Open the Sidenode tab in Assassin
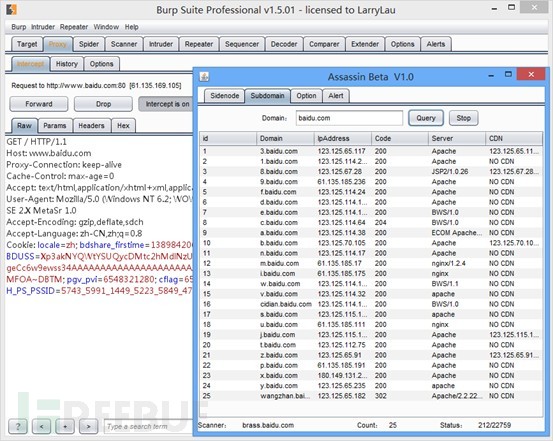The width and height of the screenshot is (553, 441). pyautogui.click(x=225, y=96)
